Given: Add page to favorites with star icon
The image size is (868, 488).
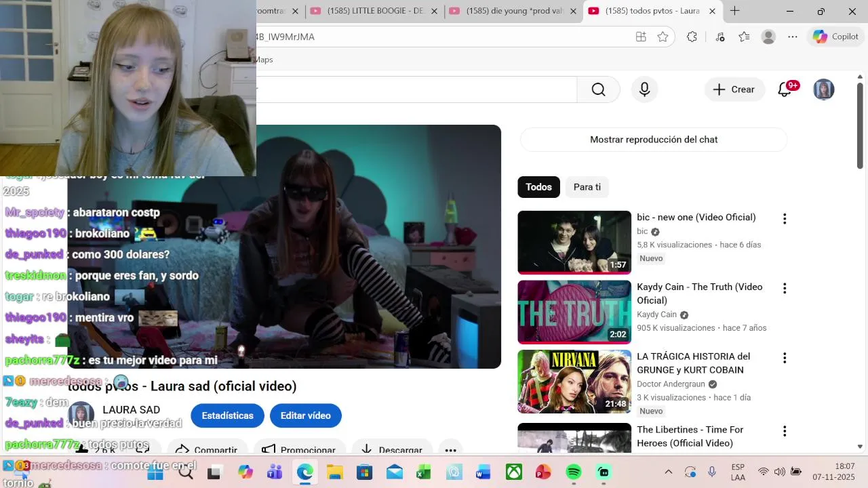Looking at the screenshot, I should pos(663,37).
